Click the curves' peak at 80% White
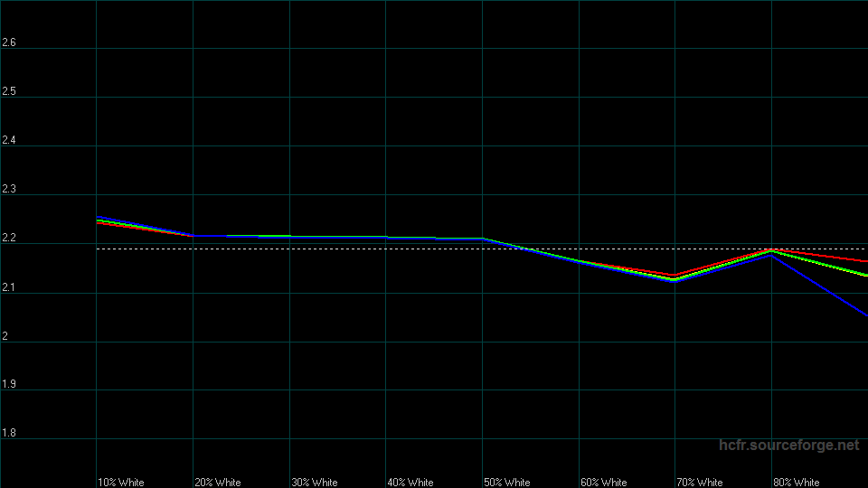The height and width of the screenshot is (488, 868). pos(771,252)
